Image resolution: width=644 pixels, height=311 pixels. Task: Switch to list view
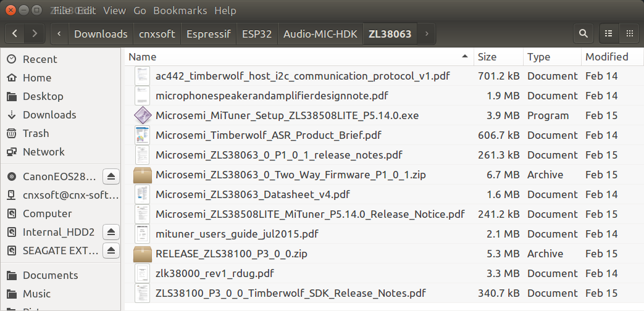click(x=609, y=34)
